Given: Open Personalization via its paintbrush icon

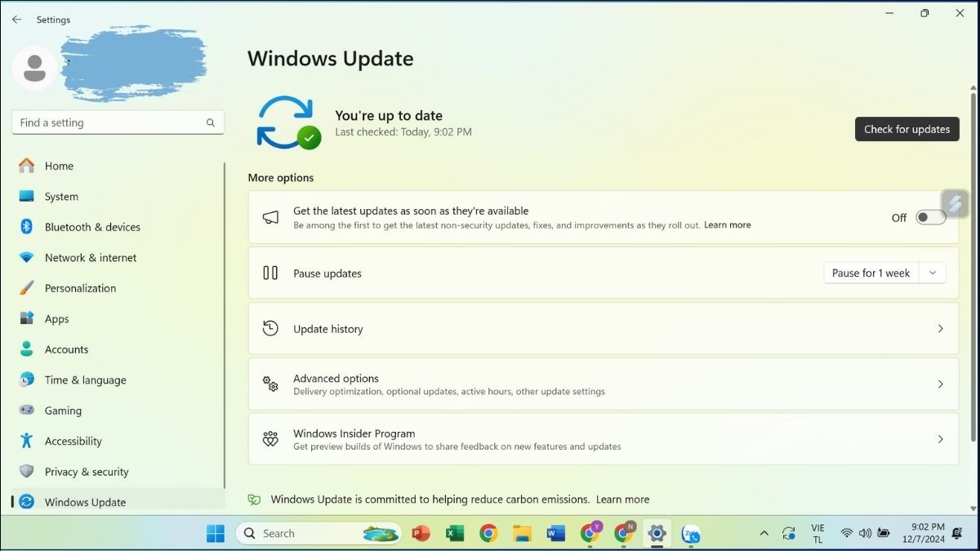Looking at the screenshot, I should point(27,288).
